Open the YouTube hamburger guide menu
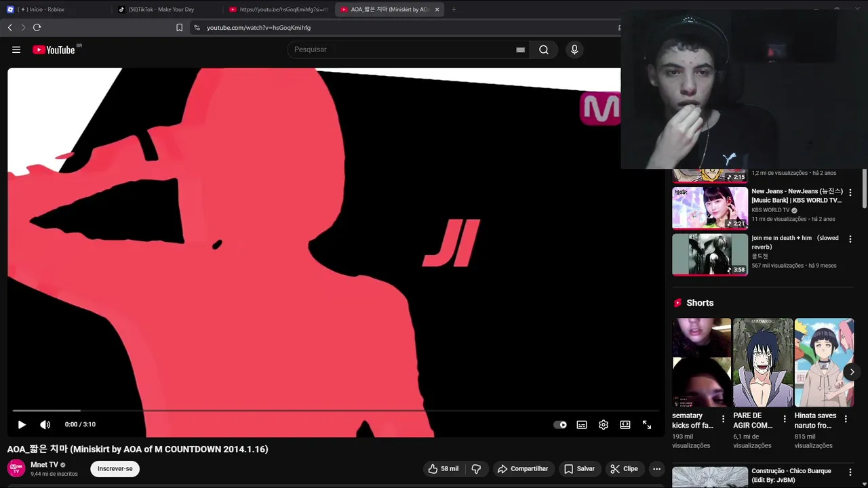 click(16, 49)
